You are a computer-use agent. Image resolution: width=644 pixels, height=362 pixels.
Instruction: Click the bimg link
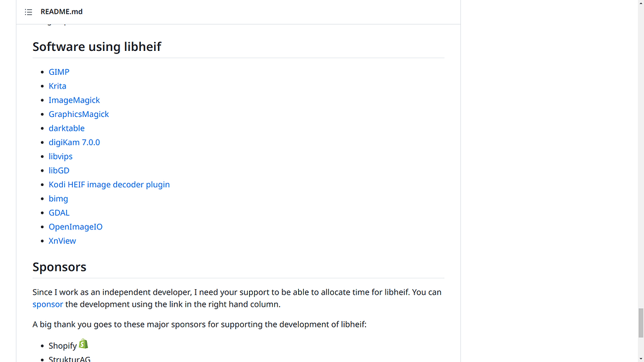[x=58, y=198]
